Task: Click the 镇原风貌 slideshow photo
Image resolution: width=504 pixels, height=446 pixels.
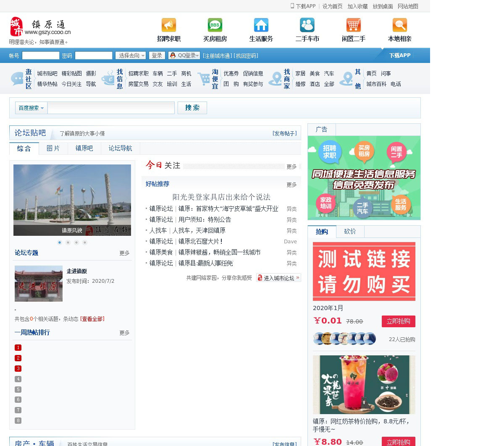Action: click(72, 200)
